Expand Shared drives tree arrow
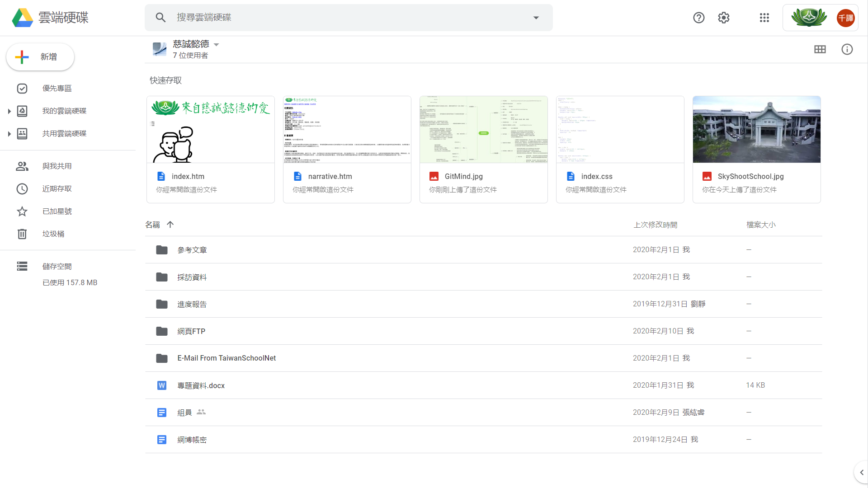The image size is (868, 488). [x=9, y=134]
